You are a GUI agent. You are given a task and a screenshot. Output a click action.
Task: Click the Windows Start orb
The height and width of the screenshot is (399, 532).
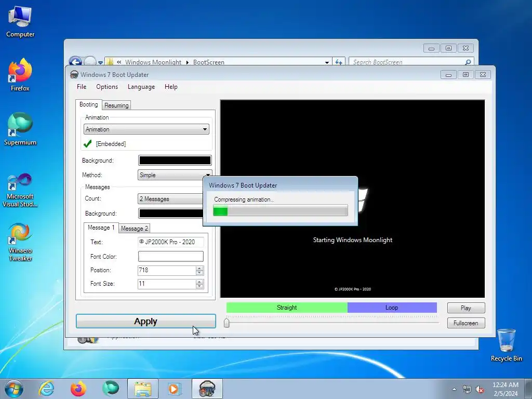[x=14, y=389]
